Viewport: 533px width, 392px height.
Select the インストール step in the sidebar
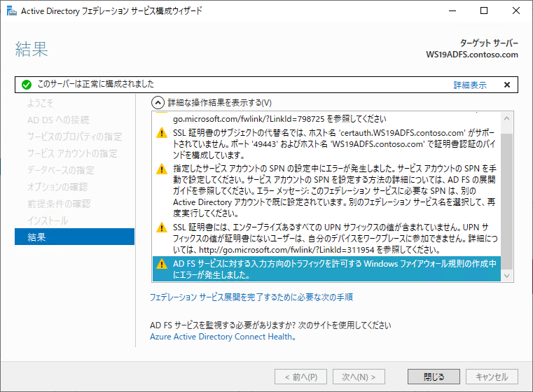tap(48, 220)
